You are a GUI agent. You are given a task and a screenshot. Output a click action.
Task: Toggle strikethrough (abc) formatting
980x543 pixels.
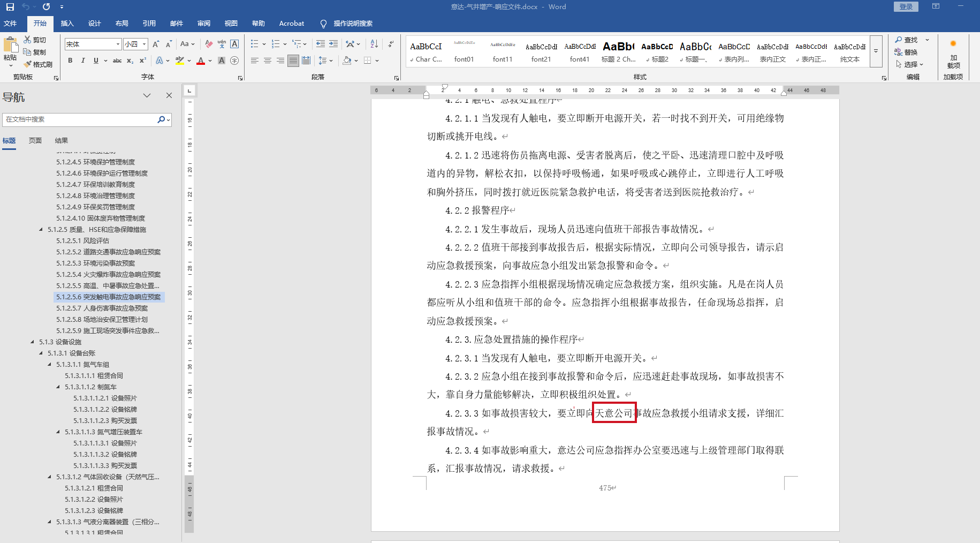coord(117,61)
